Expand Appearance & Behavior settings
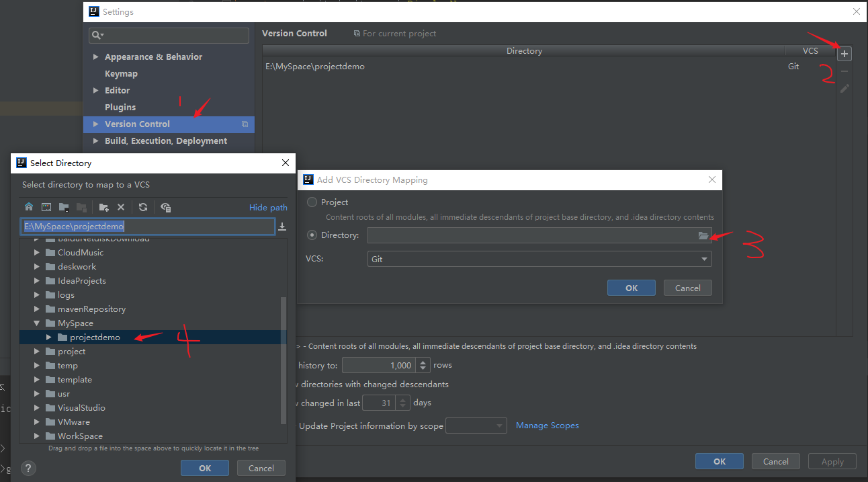 (x=96, y=57)
